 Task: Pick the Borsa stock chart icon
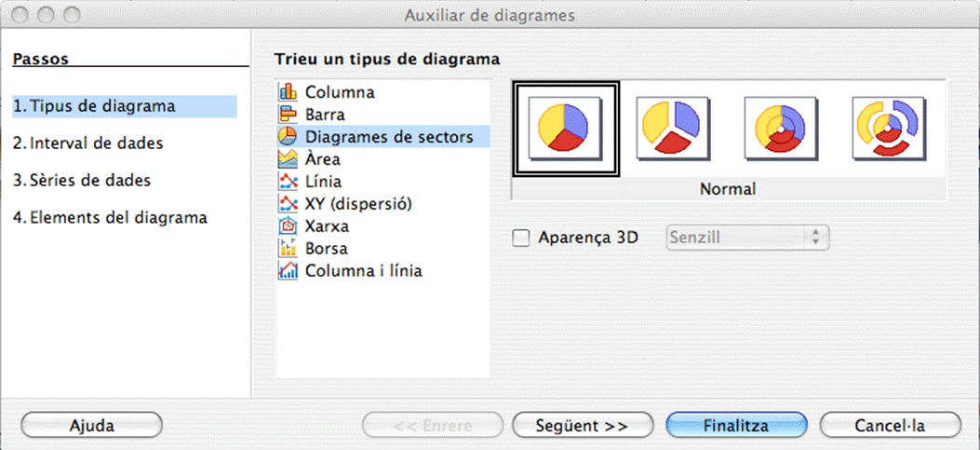[x=288, y=249]
